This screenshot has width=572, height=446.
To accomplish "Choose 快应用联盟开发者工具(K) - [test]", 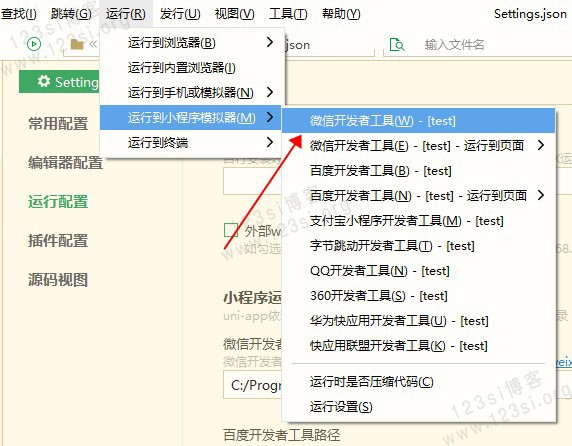I will [x=418, y=346].
